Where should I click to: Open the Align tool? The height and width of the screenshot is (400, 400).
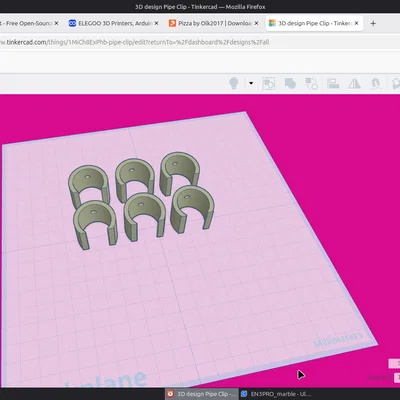pyautogui.click(x=333, y=83)
